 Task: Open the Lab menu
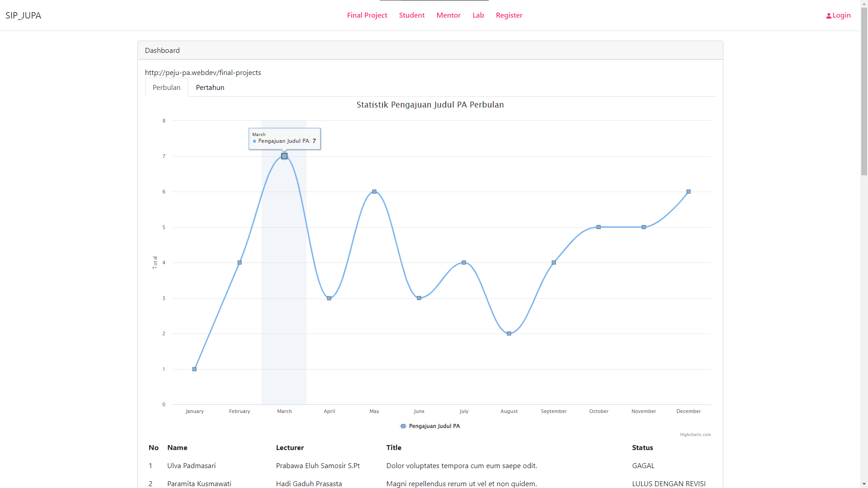478,15
